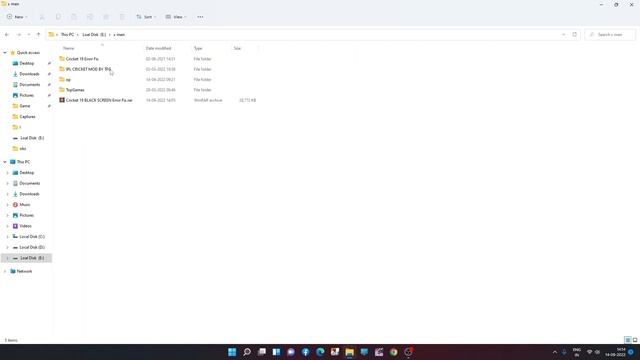Click the ENG language indicator in the tray
The width and height of the screenshot is (640, 360).
[x=577, y=352]
